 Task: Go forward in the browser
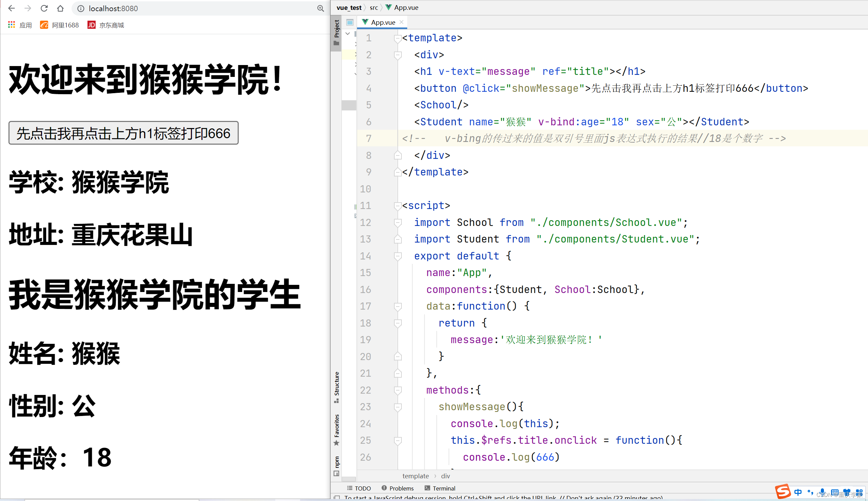pos(28,8)
